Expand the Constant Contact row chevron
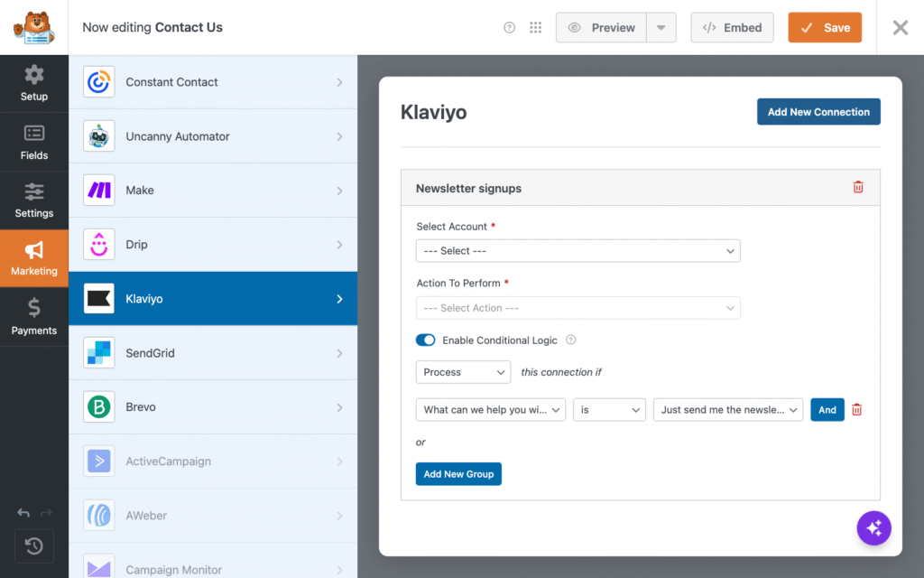 pyautogui.click(x=339, y=82)
